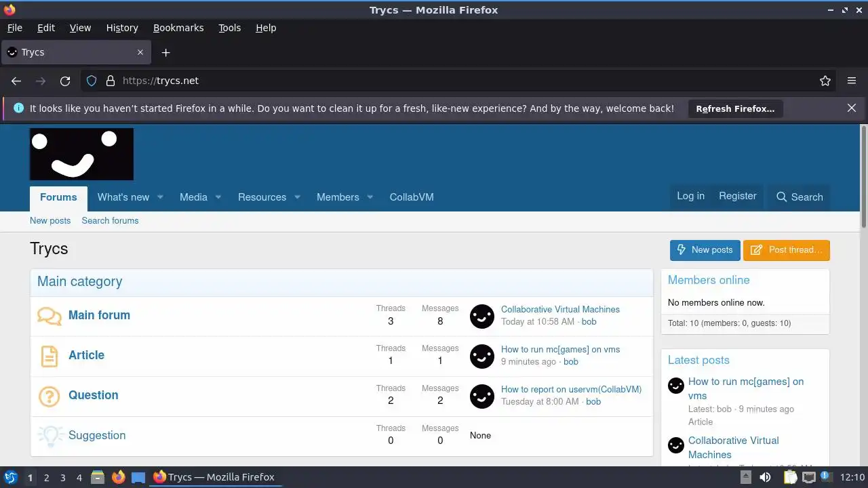Open avatar beside Latest posts Collaborative Virtual Machines
868x488 pixels.
tap(676, 445)
